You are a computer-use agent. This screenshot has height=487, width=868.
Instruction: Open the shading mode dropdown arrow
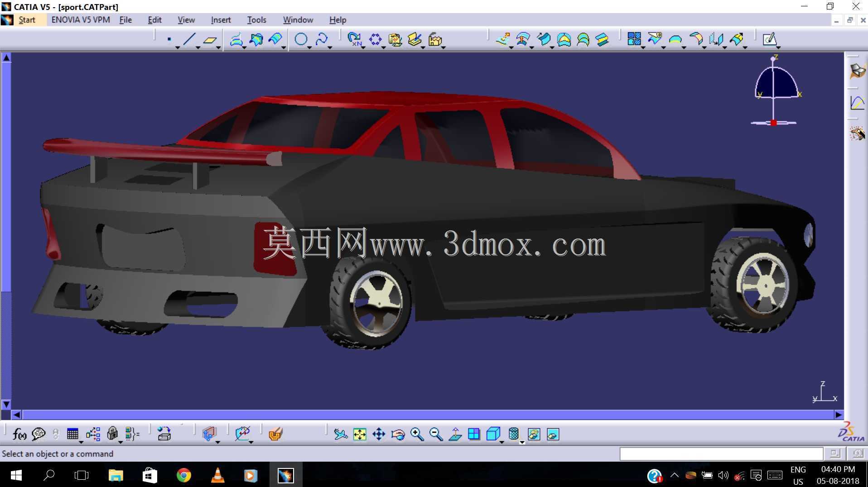pos(522,442)
